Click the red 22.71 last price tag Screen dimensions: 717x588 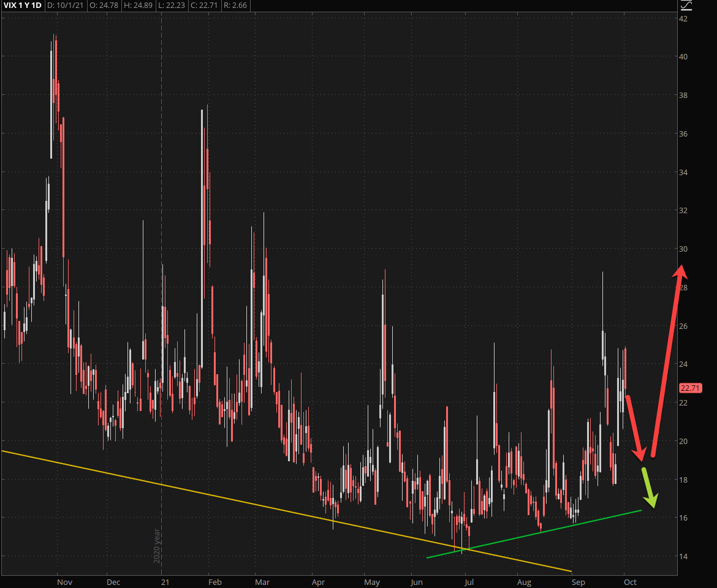point(690,388)
